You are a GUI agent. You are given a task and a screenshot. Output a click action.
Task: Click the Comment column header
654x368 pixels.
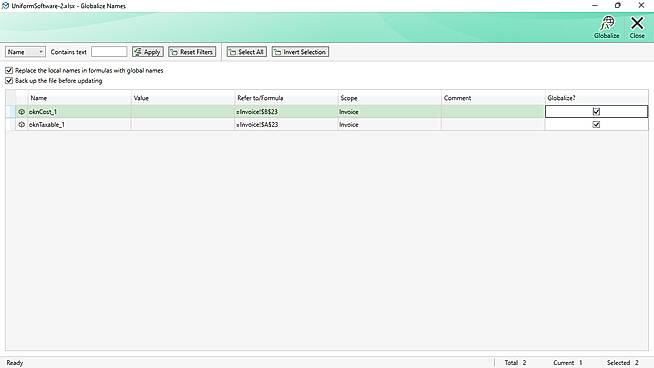tap(493, 98)
